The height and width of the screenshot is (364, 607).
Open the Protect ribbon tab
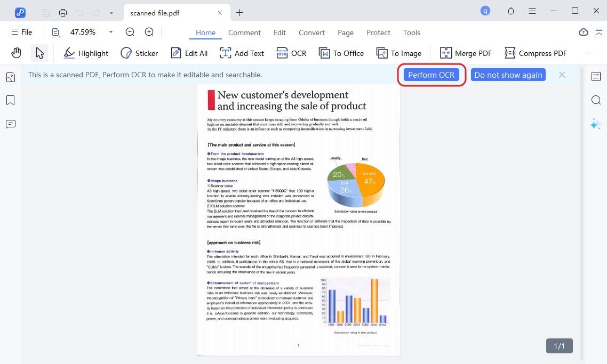pos(378,33)
